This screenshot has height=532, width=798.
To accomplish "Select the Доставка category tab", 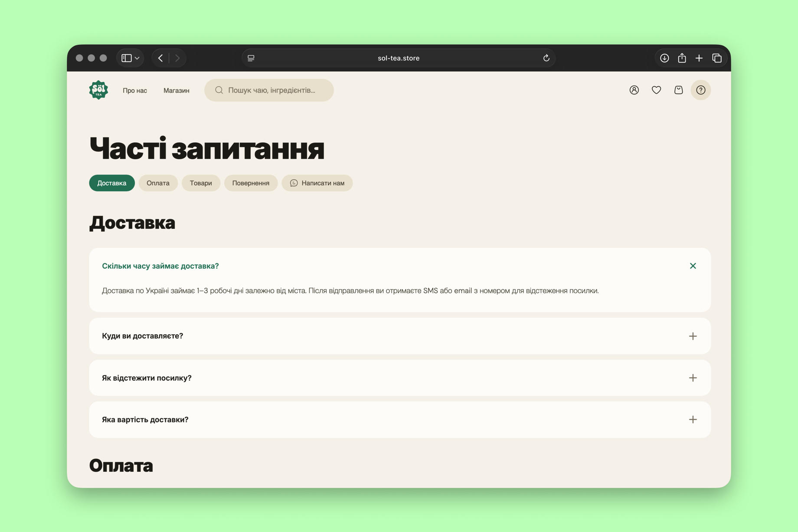I will pos(112,183).
